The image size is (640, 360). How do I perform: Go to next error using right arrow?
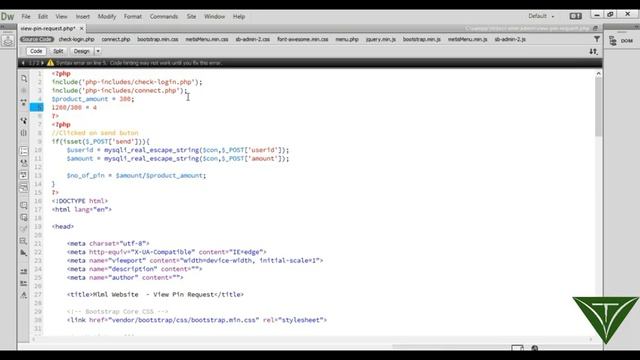[42, 63]
